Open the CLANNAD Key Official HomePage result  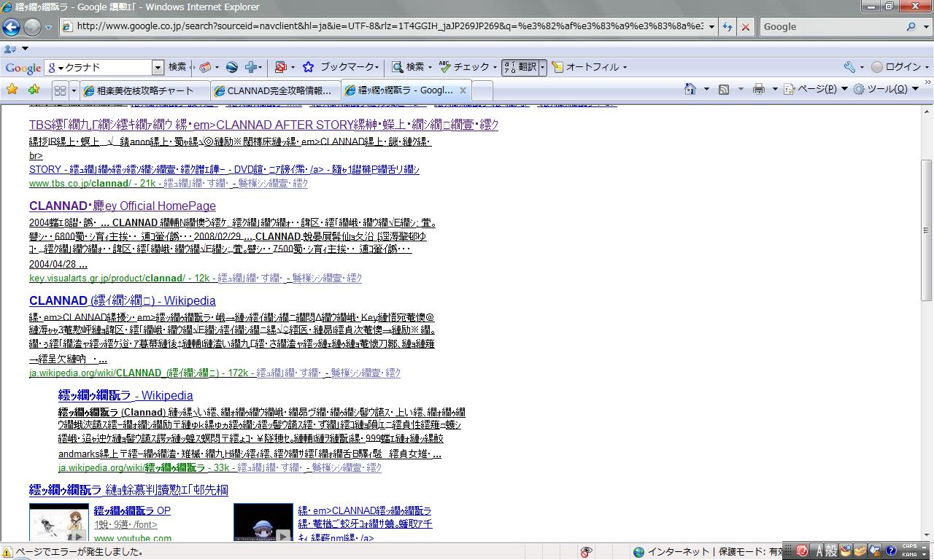click(123, 206)
